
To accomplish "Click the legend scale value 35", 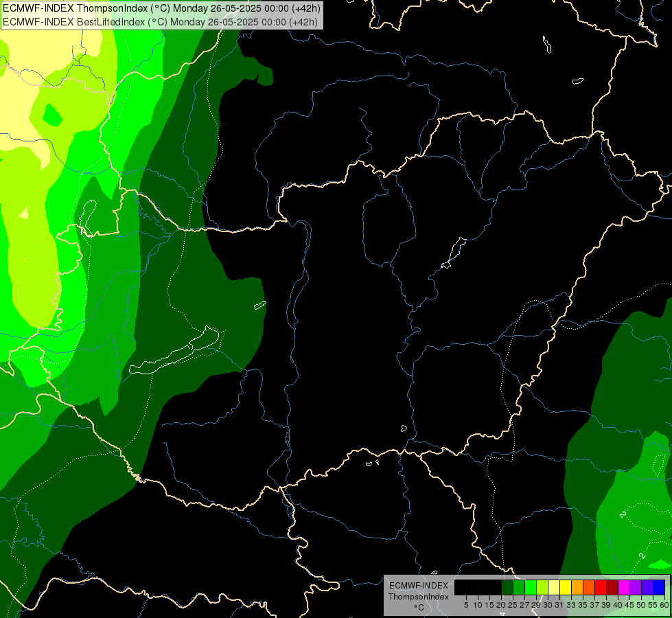I will (x=583, y=605).
